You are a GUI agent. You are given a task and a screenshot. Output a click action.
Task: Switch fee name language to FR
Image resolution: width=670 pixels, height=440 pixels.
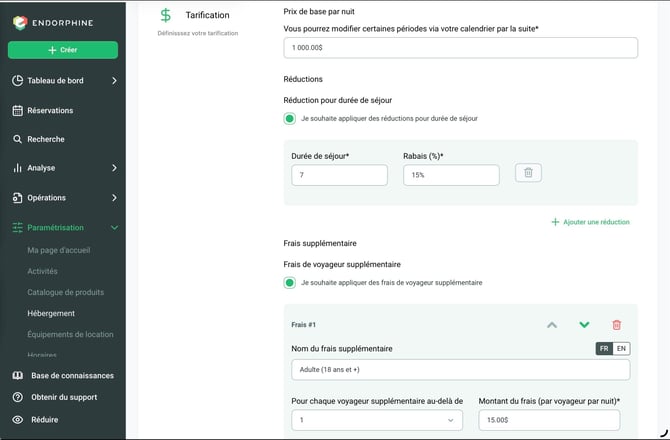coord(604,349)
